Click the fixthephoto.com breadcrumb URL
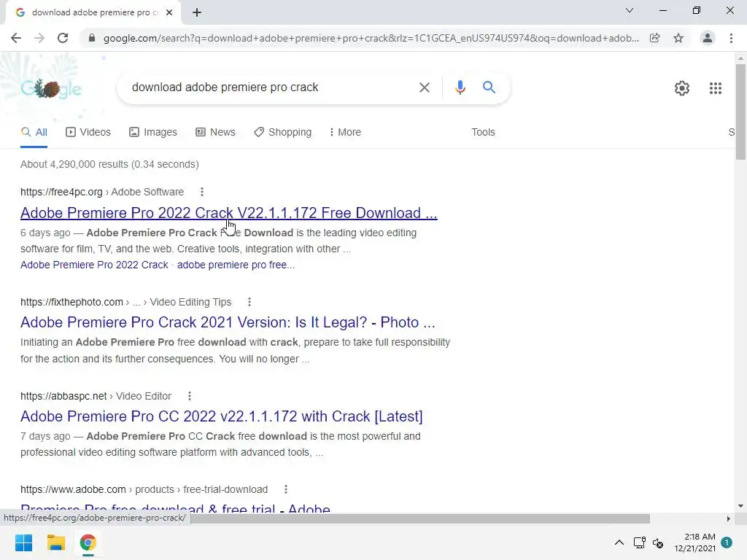Screen dimensions: 747x560 [x=125, y=302]
